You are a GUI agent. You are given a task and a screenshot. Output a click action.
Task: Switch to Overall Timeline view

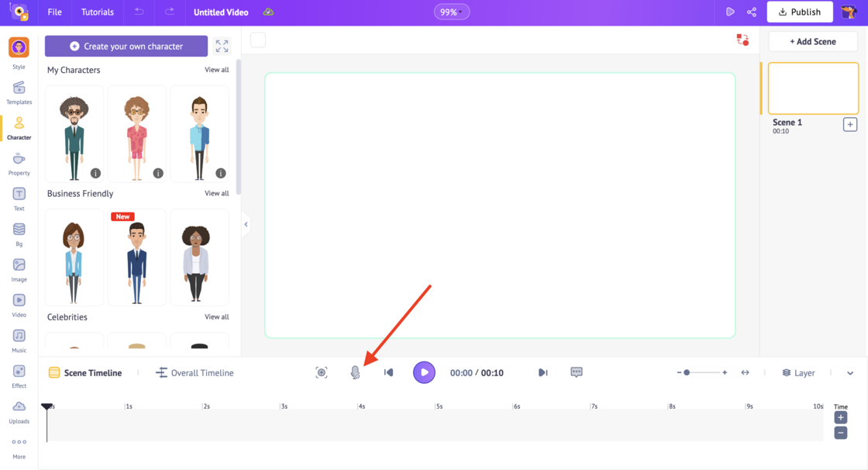coord(195,373)
